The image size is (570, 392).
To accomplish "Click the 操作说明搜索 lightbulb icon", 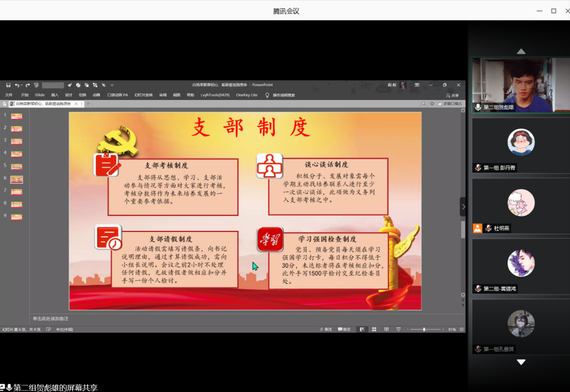I will pos(267,95).
